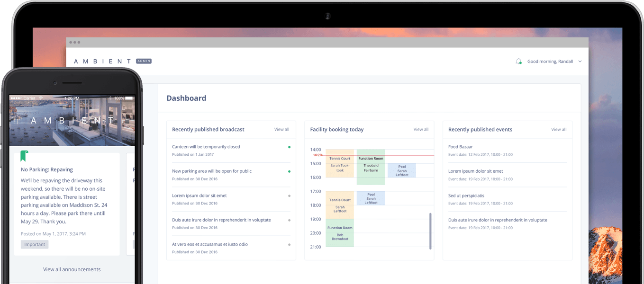Click the facility booking calendar scrollbar

pyautogui.click(x=430, y=231)
